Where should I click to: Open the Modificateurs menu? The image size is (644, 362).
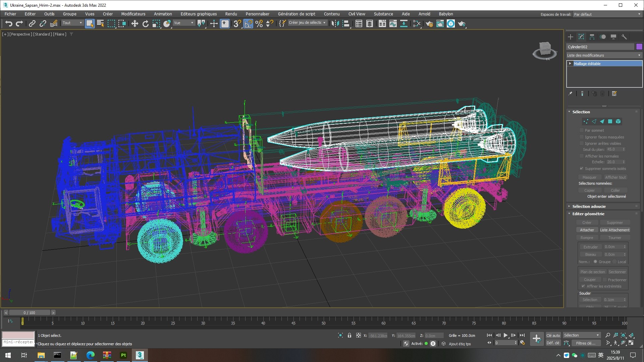click(133, 14)
